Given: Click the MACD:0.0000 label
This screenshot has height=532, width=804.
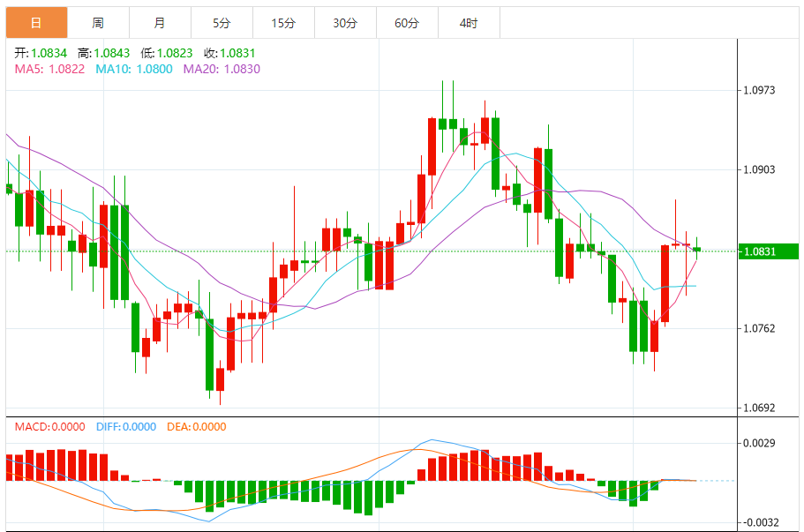Looking at the screenshot, I should [49, 427].
